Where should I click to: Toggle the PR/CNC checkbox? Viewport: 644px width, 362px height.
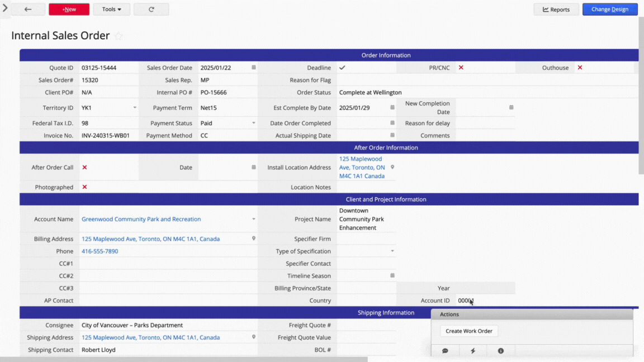(x=461, y=68)
